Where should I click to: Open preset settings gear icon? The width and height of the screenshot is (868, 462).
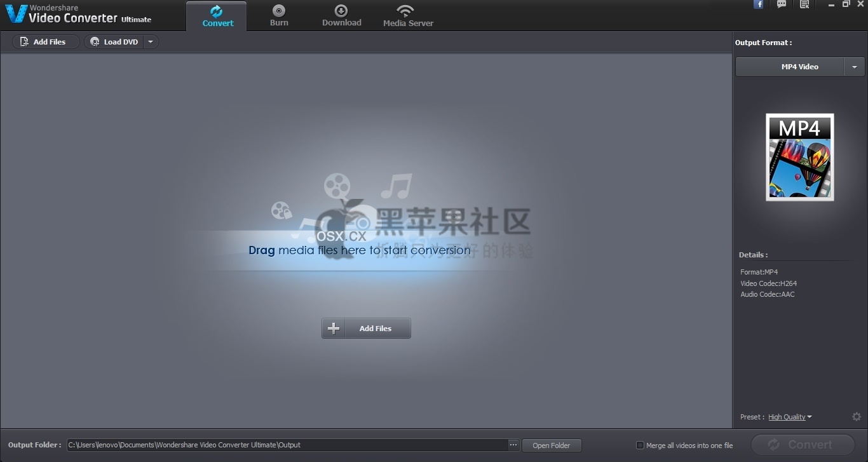[857, 417]
